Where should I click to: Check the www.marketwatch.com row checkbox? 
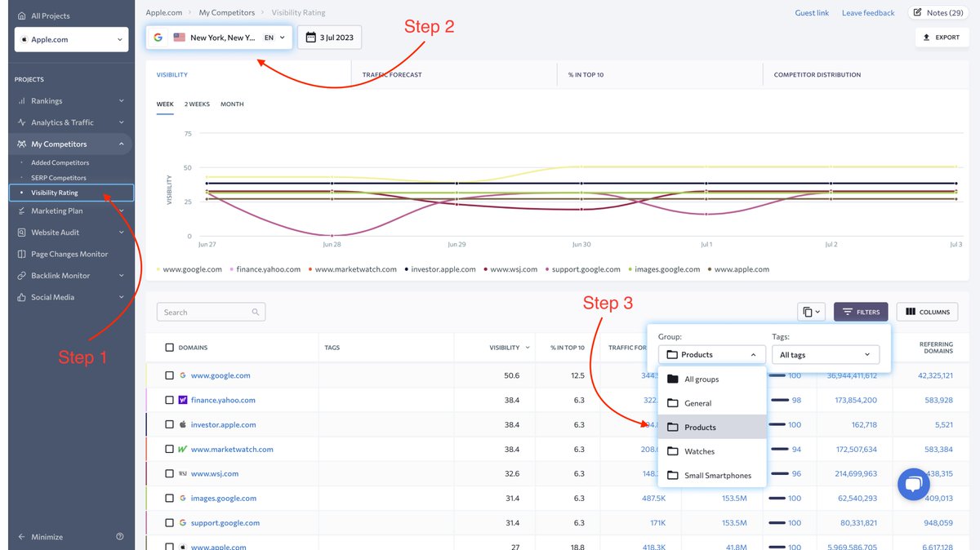[x=170, y=449]
